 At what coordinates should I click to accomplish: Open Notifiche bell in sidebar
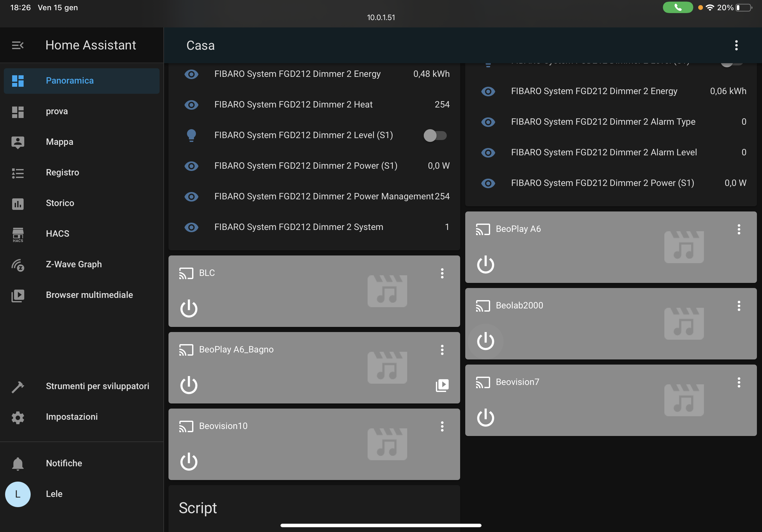(x=18, y=463)
